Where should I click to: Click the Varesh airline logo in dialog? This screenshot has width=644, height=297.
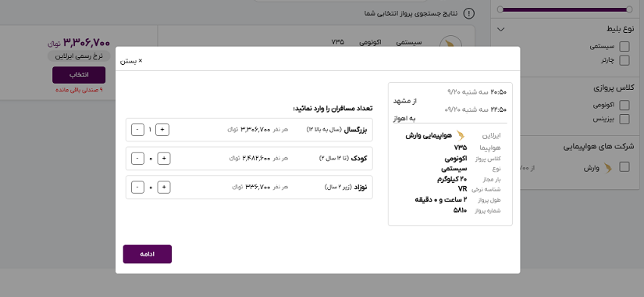point(461,135)
